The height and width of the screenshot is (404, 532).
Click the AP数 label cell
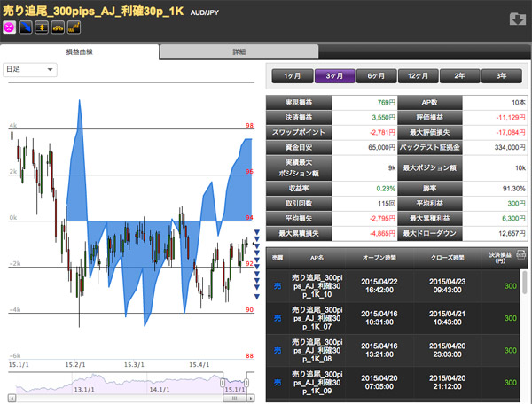point(429,103)
